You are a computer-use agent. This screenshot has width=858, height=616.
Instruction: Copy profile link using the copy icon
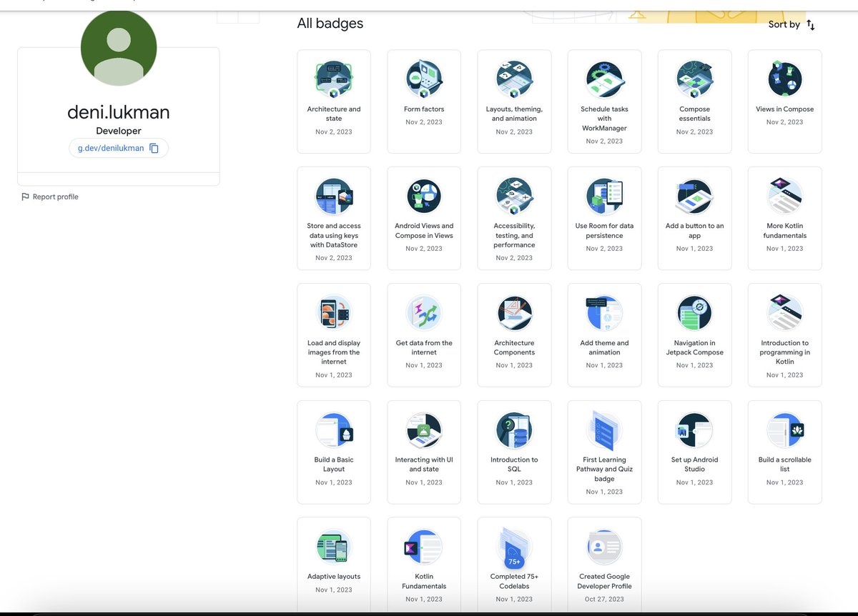click(x=154, y=148)
